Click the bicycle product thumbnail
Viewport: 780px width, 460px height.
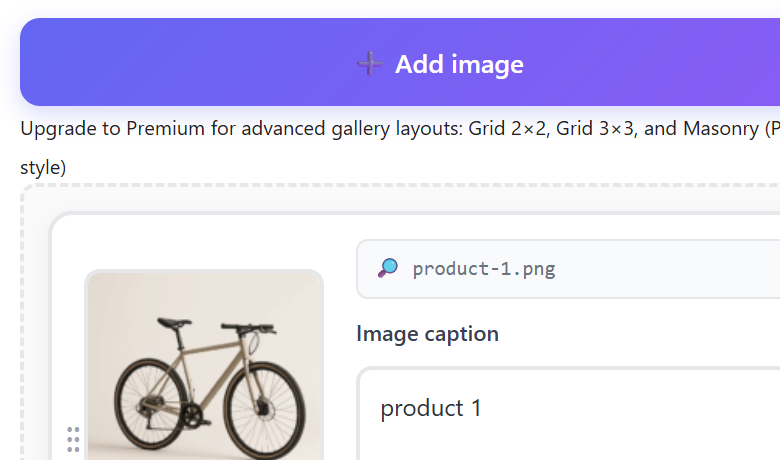pyautogui.click(x=204, y=366)
